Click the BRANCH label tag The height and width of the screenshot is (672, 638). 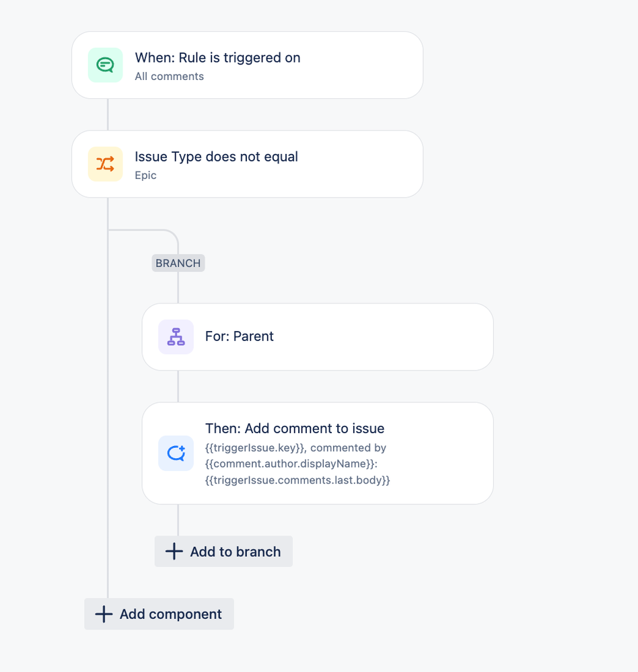[178, 263]
